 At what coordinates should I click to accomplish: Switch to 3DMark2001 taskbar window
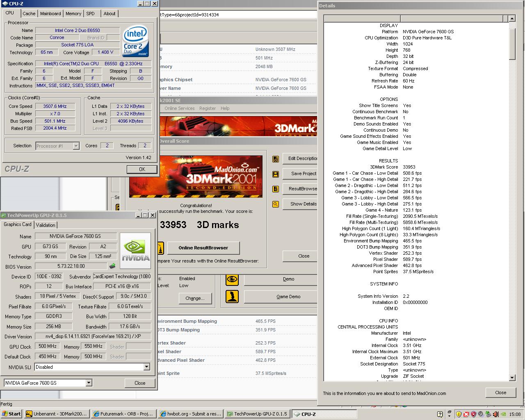pyautogui.click(x=56, y=414)
